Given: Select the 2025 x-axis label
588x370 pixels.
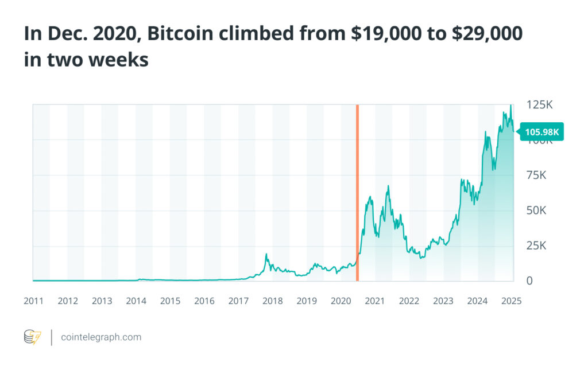Looking at the screenshot, I should click(x=511, y=301).
